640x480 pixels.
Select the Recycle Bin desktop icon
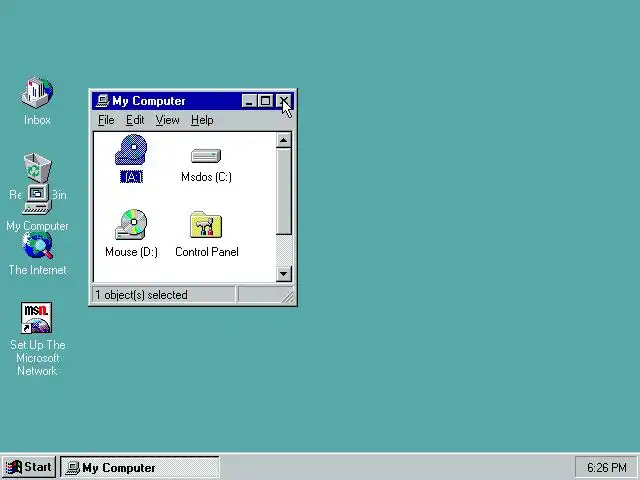37,167
